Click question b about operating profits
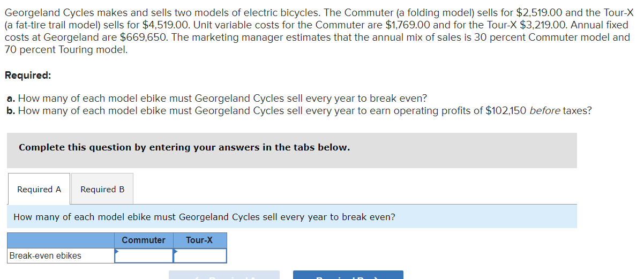Viewport: 644px width, 279px height. pos(299,110)
